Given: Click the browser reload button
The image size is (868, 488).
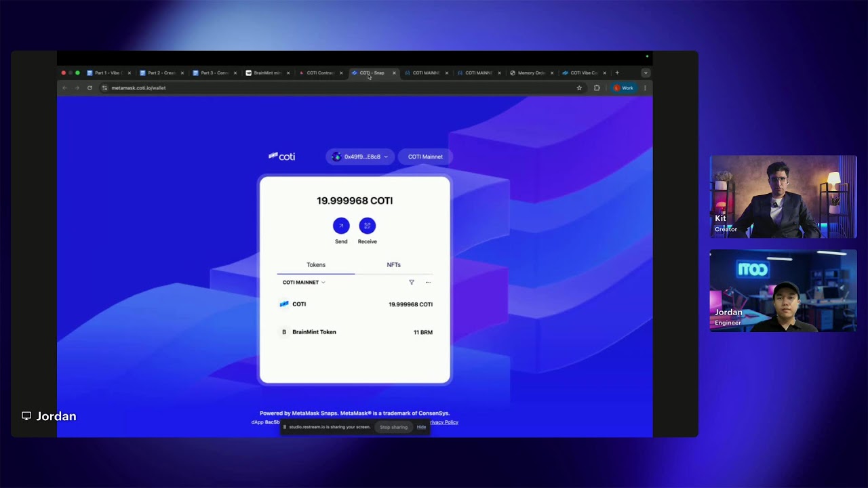Looking at the screenshot, I should tap(90, 88).
